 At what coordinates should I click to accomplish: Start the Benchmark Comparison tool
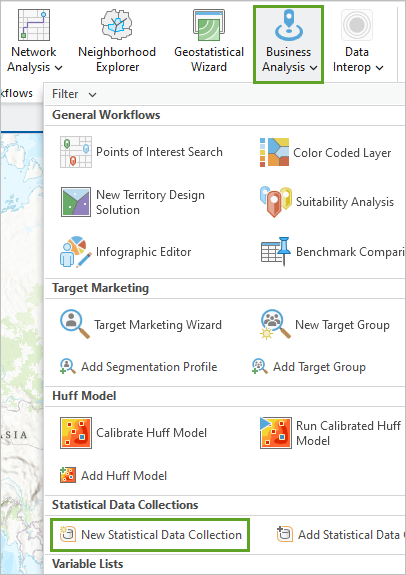(332, 252)
